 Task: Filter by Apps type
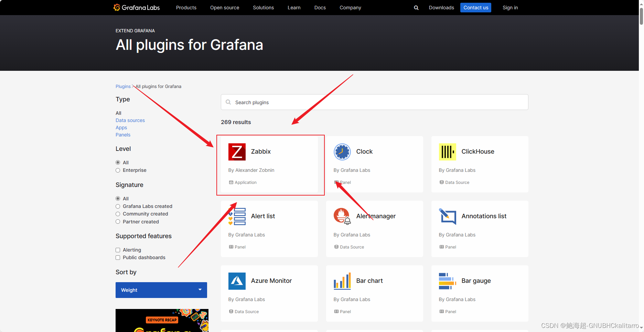[x=121, y=128]
